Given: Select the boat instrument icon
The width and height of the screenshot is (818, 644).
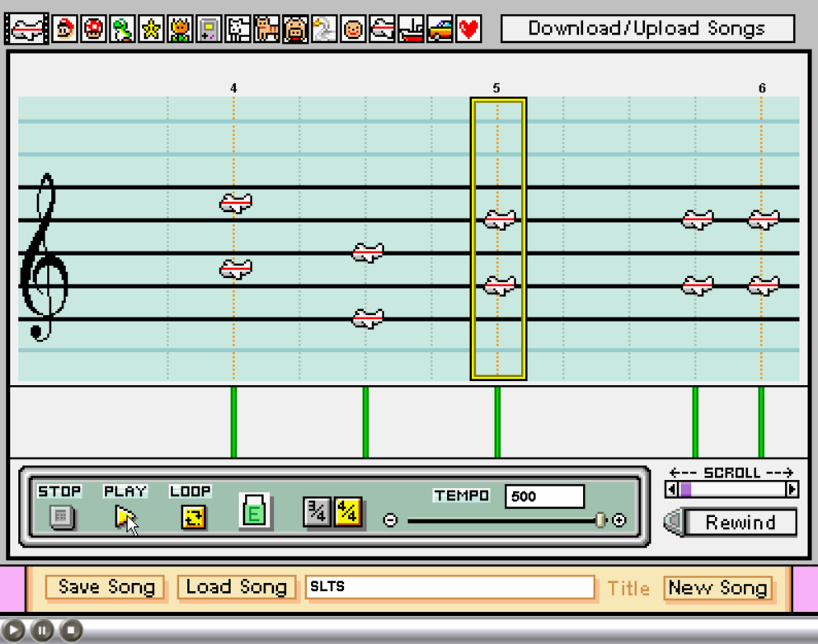Looking at the screenshot, I should [x=411, y=29].
